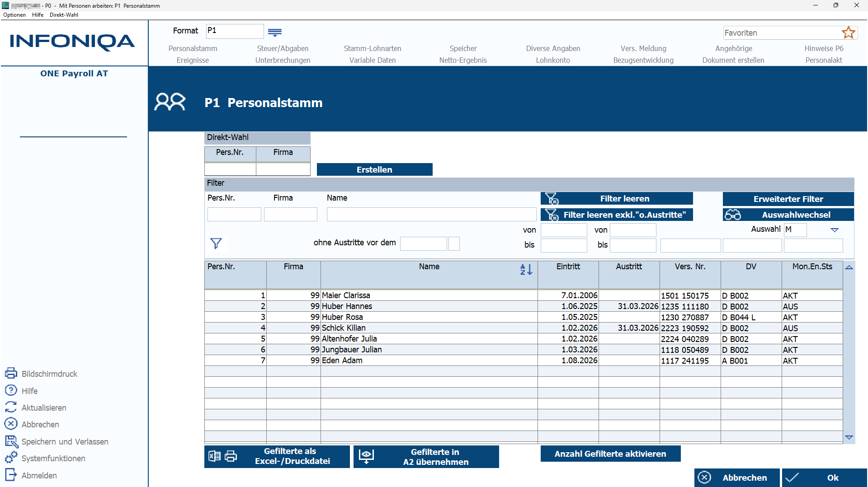Confirm with the Ok button
Viewport: 868px width, 487px height.
click(825, 478)
